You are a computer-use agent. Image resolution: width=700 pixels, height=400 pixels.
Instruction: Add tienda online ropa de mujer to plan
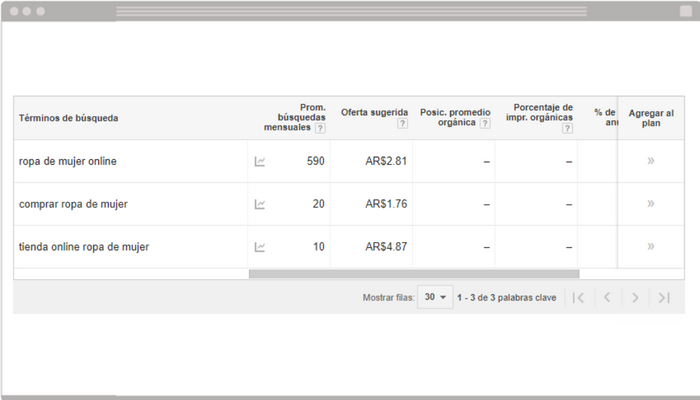(x=651, y=246)
